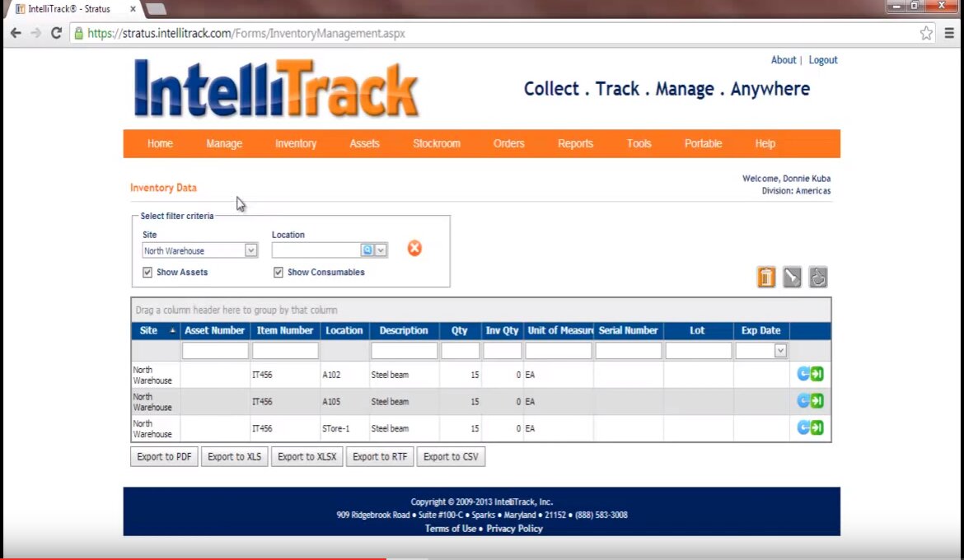Click the Item Number filter input field
The image size is (964, 560).
pos(285,351)
